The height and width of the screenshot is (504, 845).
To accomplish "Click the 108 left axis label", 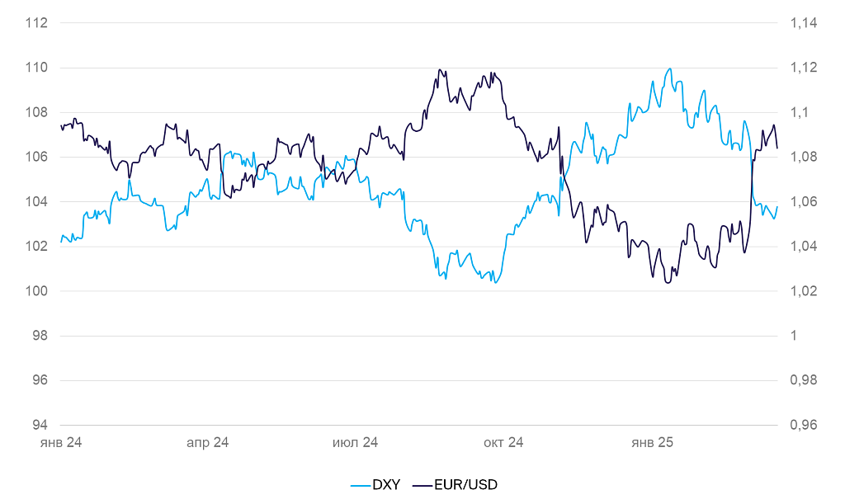I will 38,112.
